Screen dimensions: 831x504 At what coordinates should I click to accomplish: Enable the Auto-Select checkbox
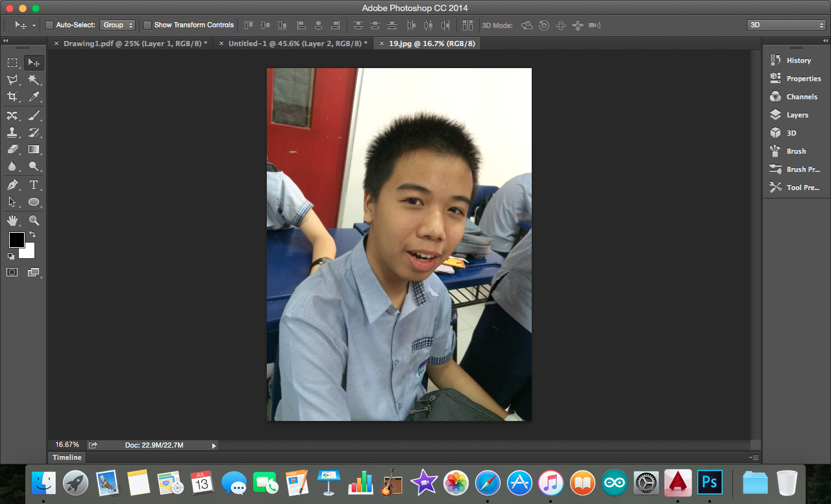tap(49, 25)
